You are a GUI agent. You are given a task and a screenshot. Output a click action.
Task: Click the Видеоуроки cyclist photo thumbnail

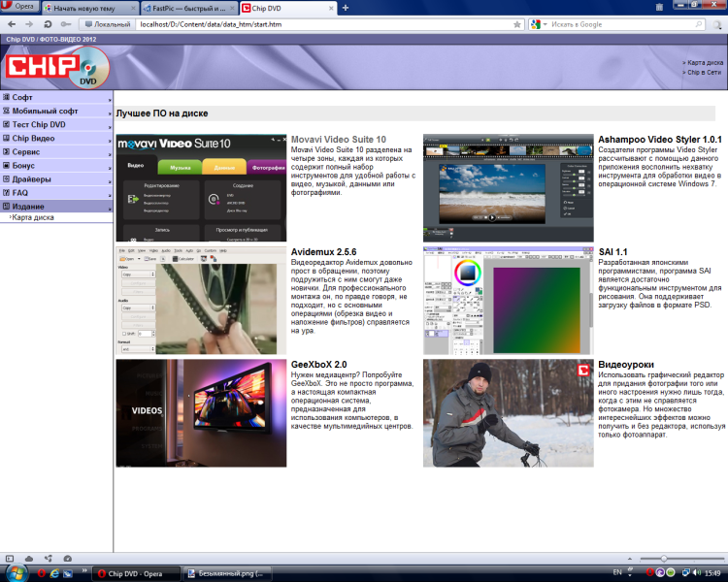509,413
